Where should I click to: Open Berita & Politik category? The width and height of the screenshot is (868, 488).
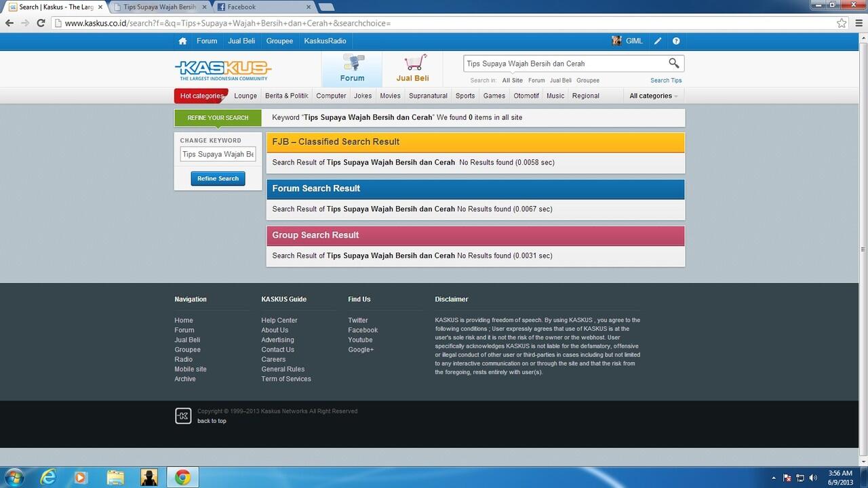point(286,96)
